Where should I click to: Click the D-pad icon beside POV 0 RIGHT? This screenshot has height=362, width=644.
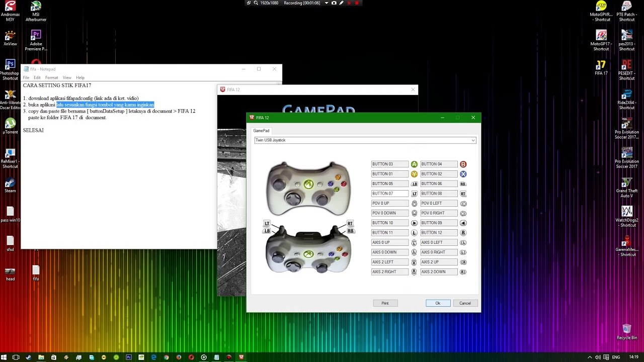463,213
